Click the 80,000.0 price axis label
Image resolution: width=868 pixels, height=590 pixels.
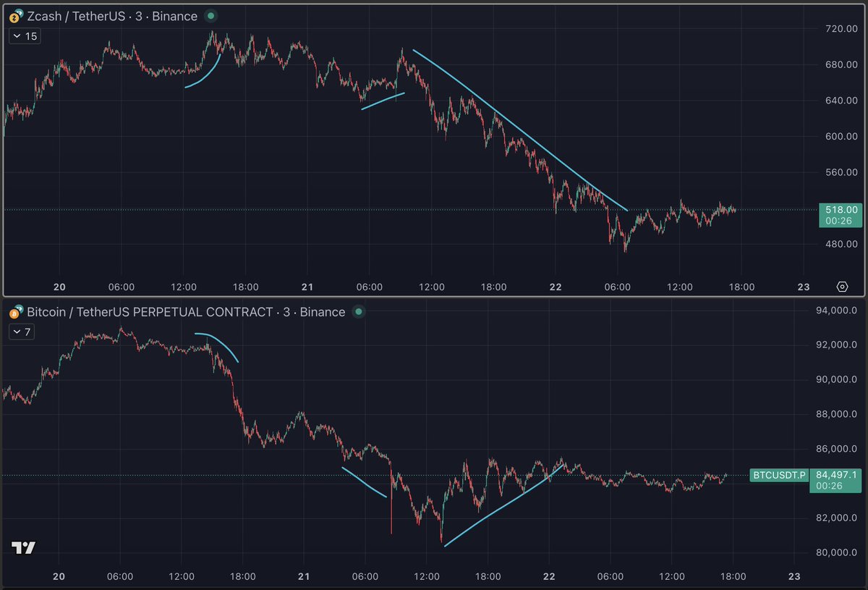tap(836, 553)
